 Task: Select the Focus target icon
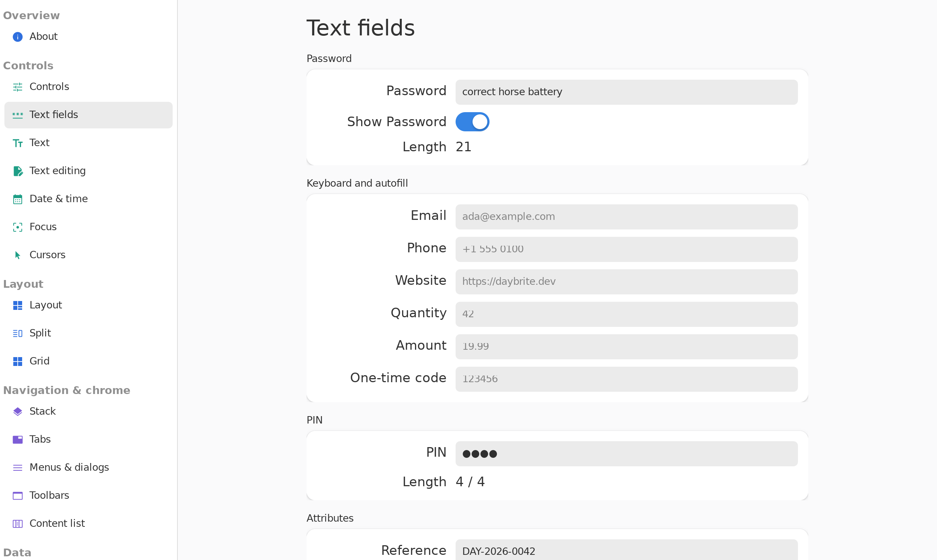coord(18,227)
